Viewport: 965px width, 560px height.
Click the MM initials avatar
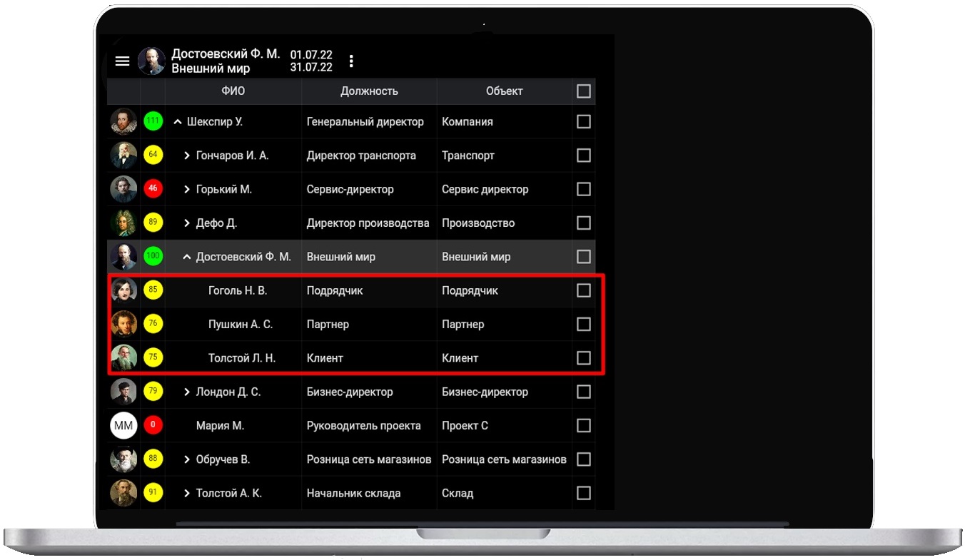(x=123, y=426)
